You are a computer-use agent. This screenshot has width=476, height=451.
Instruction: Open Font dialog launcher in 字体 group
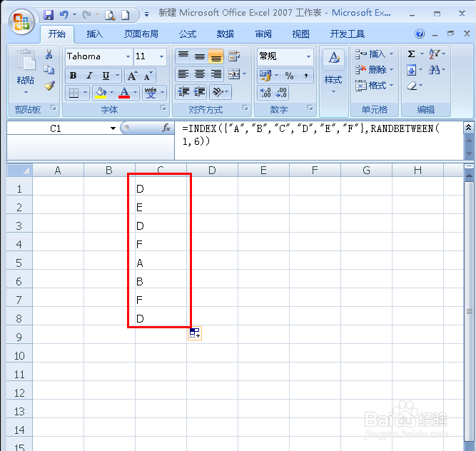163,108
